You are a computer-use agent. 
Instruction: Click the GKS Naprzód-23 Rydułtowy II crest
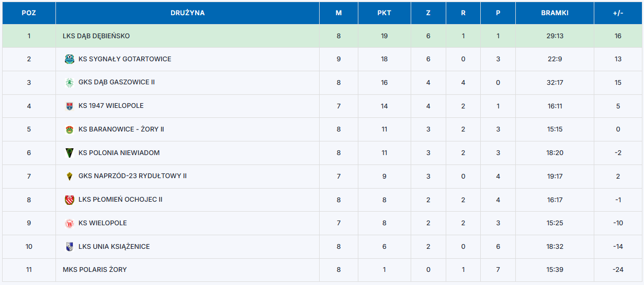point(69,176)
